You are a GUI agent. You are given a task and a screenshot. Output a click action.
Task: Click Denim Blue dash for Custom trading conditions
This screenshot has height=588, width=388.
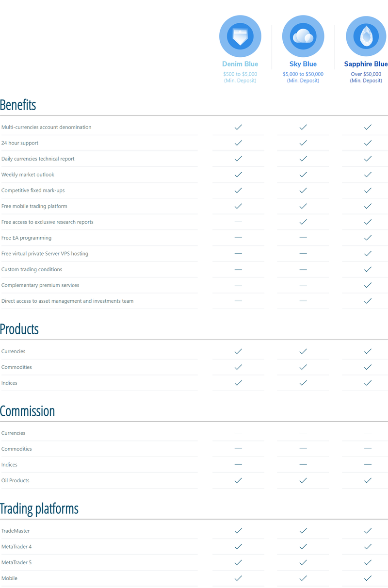(x=238, y=269)
